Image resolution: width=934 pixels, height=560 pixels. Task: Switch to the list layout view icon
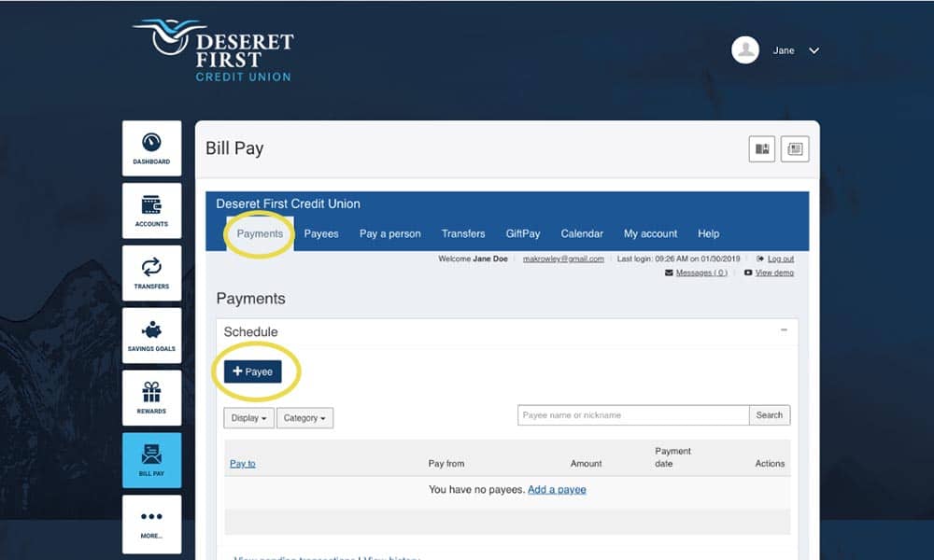click(x=796, y=149)
